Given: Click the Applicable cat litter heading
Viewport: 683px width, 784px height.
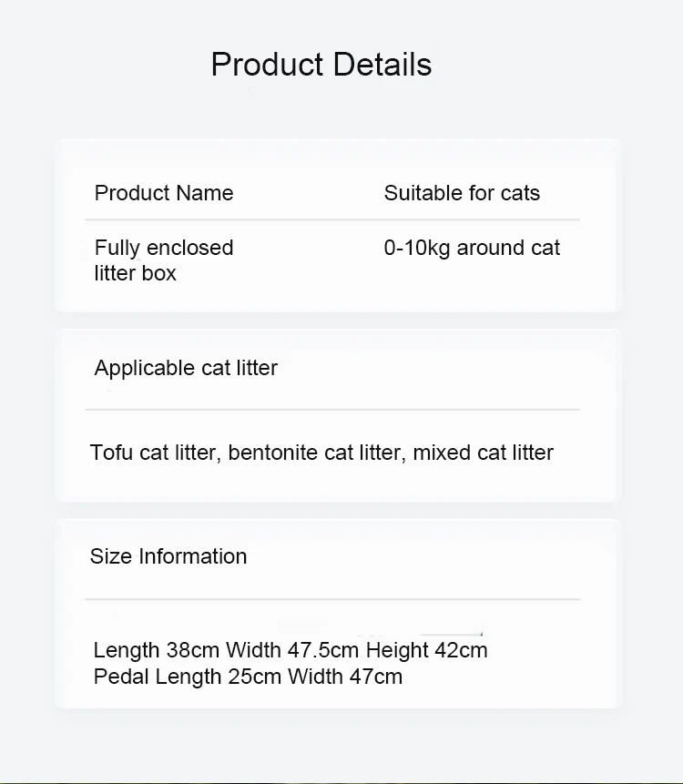Looking at the screenshot, I should point(186,368).
